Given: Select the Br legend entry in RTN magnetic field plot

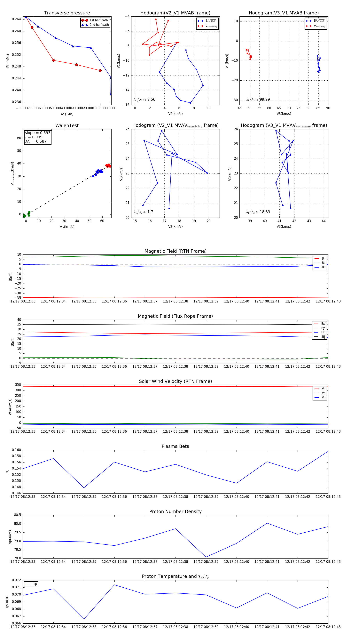Looking at the screenshot, I should 320,259.
